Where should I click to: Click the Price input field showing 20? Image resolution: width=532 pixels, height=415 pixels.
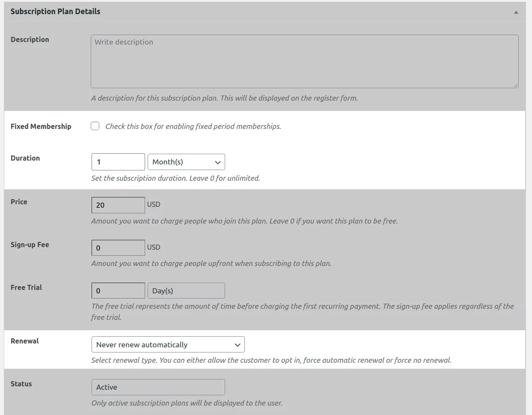tap(118, 205)
